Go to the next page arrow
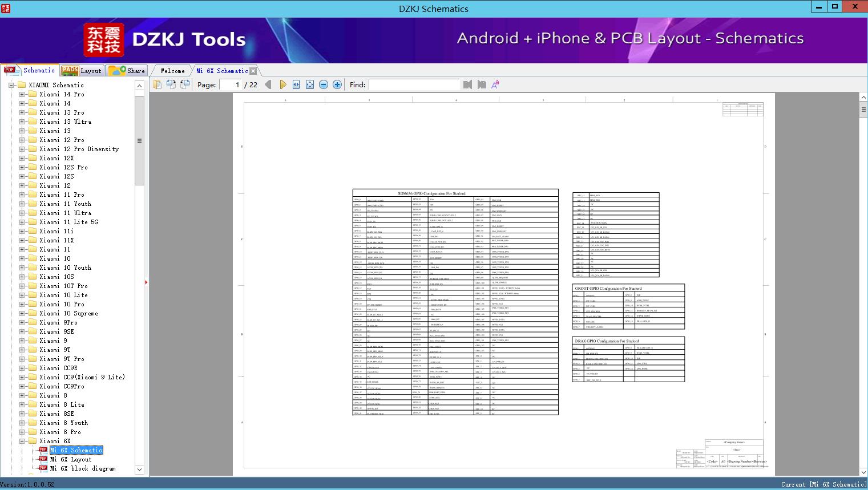The height and width of the screenshot is (490, 868). [282, 84]
